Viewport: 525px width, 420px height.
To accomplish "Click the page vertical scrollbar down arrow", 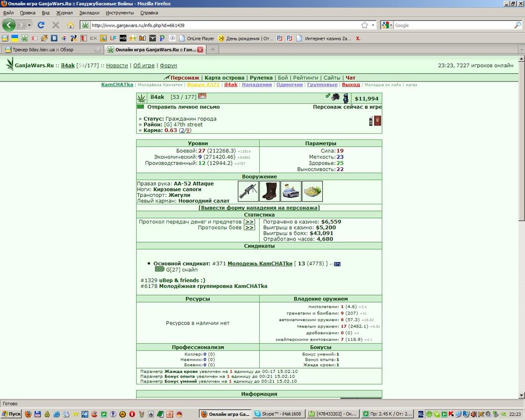I will tap(522, 395).
